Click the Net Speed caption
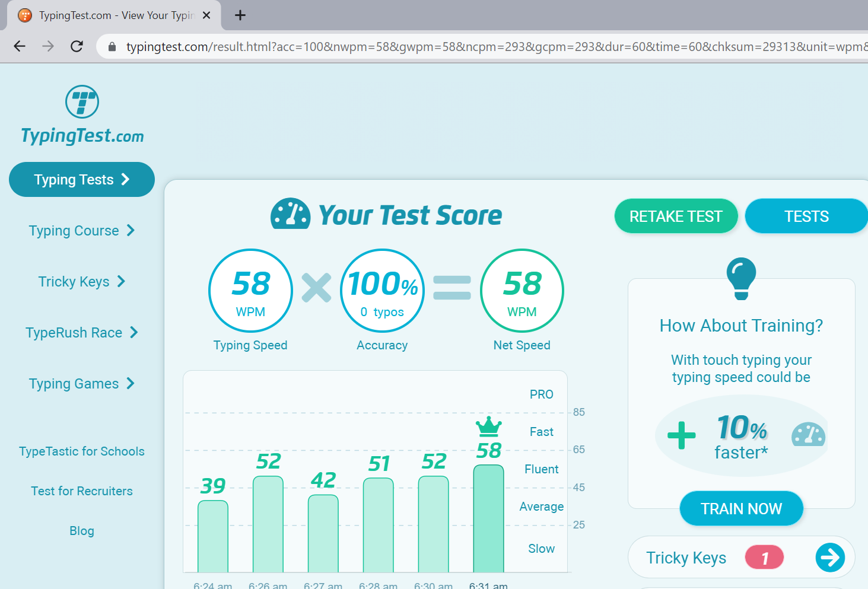 pos(522,345)
